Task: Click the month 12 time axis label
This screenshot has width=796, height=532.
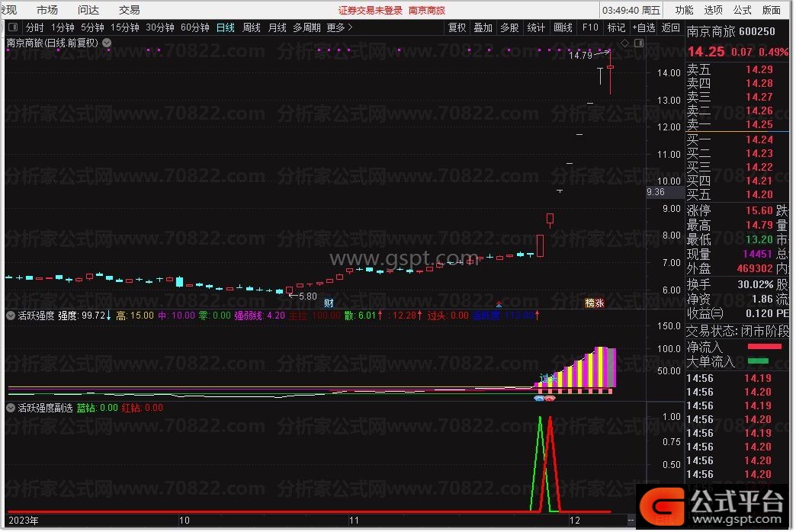Action: 574,521
